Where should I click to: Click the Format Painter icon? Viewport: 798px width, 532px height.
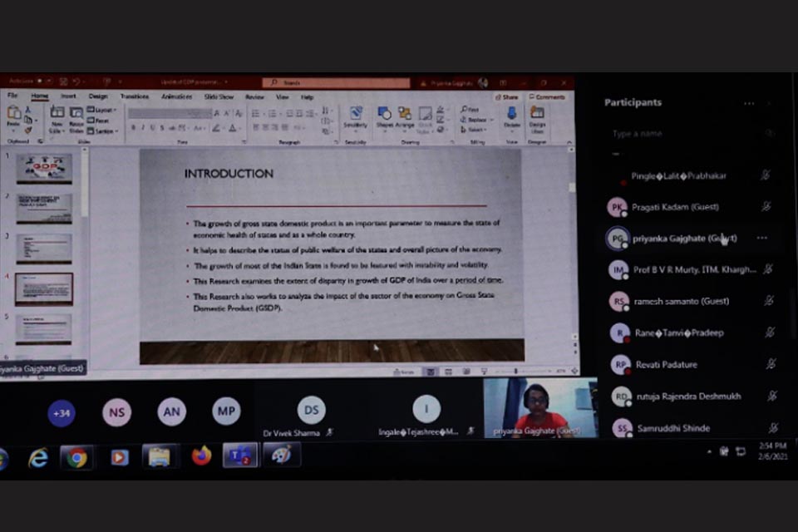(28, 131)
